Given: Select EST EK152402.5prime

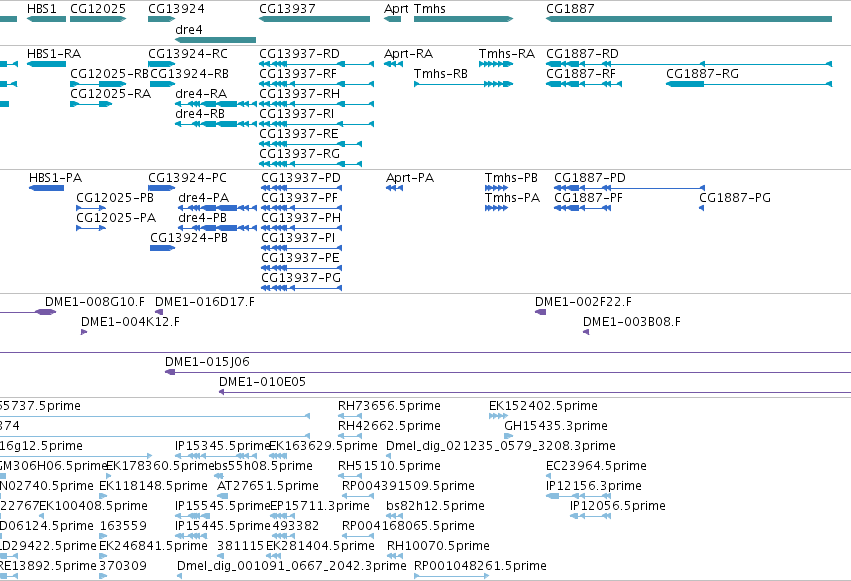Looking at the screenshot, I should point(543,406).
